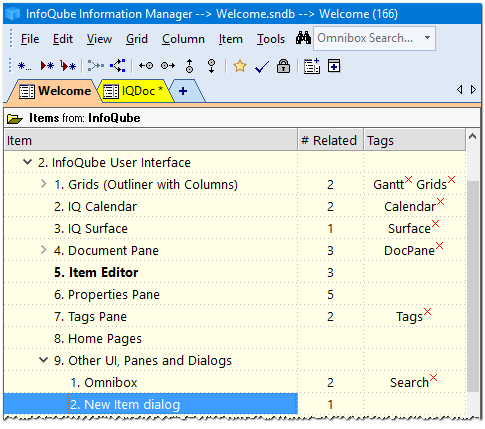The width and height of the screenshot is (485, 429).
Task: Click the move item up icon
Action: 190,66
